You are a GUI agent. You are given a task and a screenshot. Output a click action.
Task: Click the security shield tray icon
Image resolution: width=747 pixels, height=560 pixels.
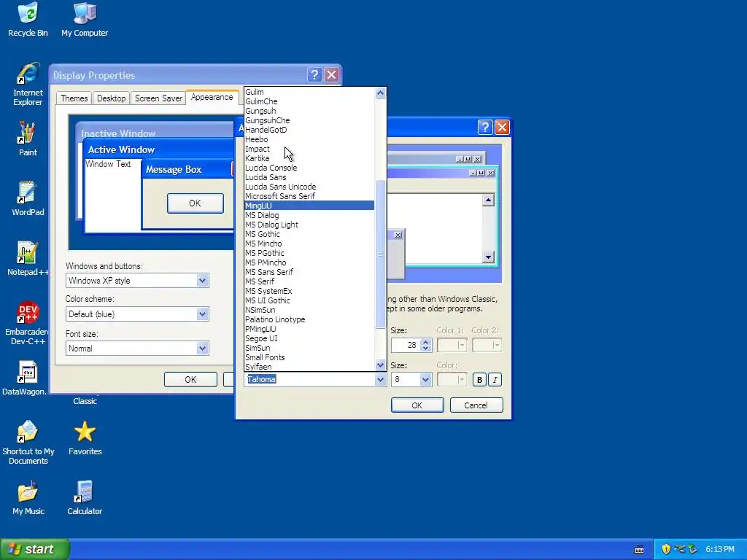click(666, 549)
